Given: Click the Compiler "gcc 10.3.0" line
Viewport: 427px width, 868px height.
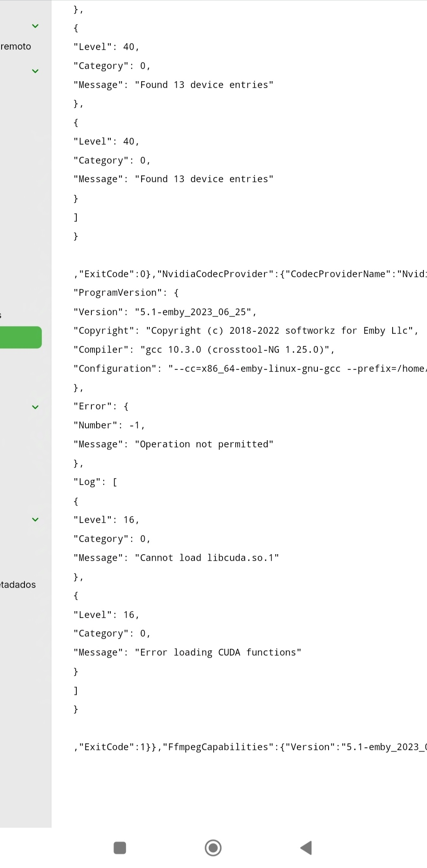Looking at the screenshot, I should [204, 349].
